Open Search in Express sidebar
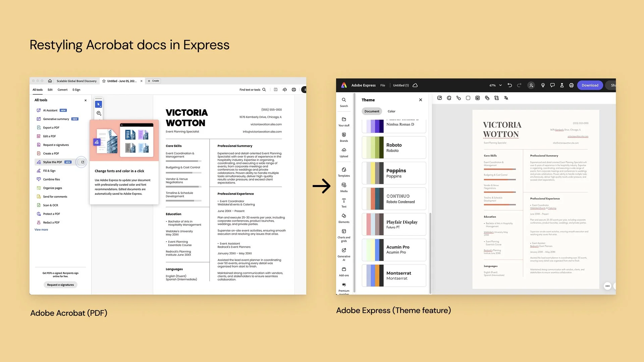The width and height of the screenshot is (644, 362). [x=344, y=102]
